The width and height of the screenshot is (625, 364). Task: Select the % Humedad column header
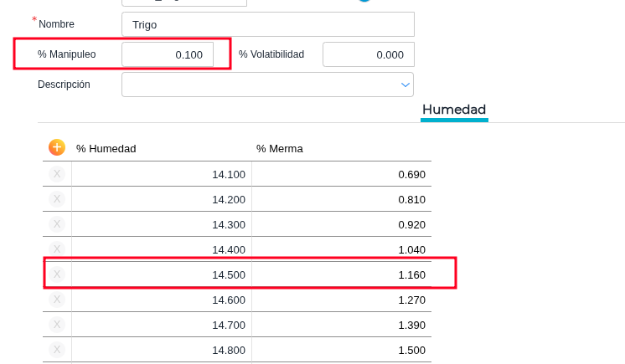[106, 148]
